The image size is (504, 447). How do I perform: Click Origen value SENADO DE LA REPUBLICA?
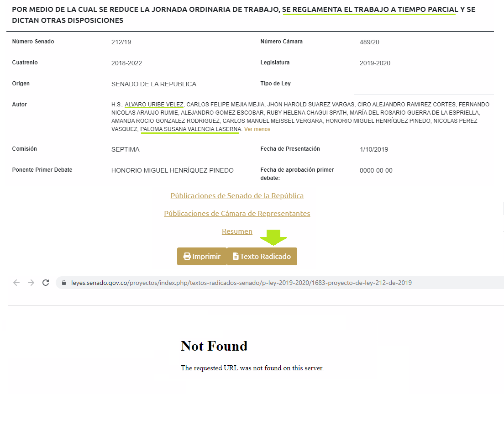pyautogui.click(x=154, y=84)
